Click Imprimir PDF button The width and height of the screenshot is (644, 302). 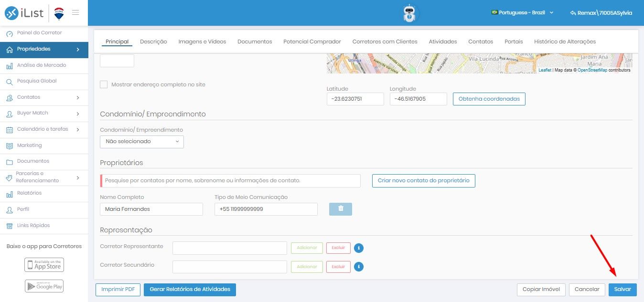point(118,290)
